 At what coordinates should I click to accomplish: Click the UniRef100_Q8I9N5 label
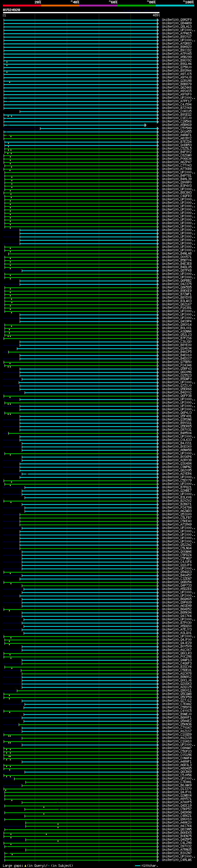(x=177, y=829)
